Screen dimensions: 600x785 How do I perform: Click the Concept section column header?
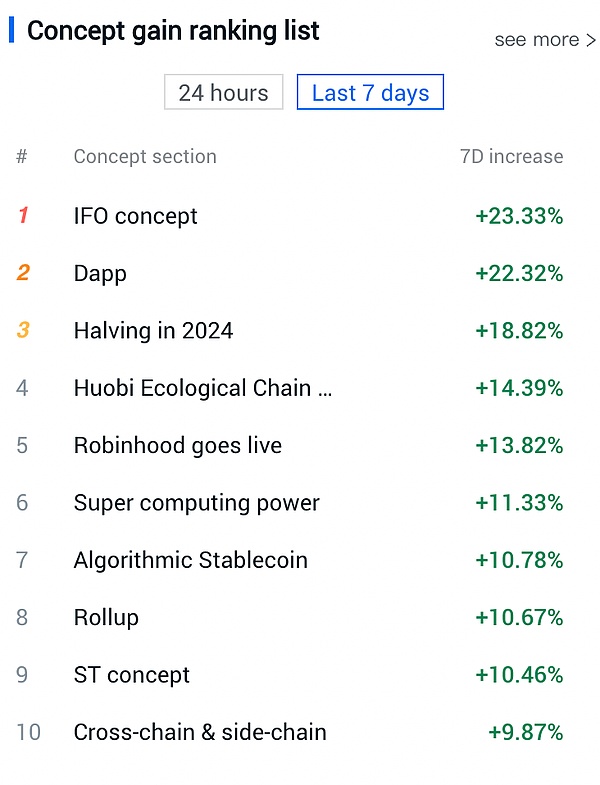click(x=145, y=157)
